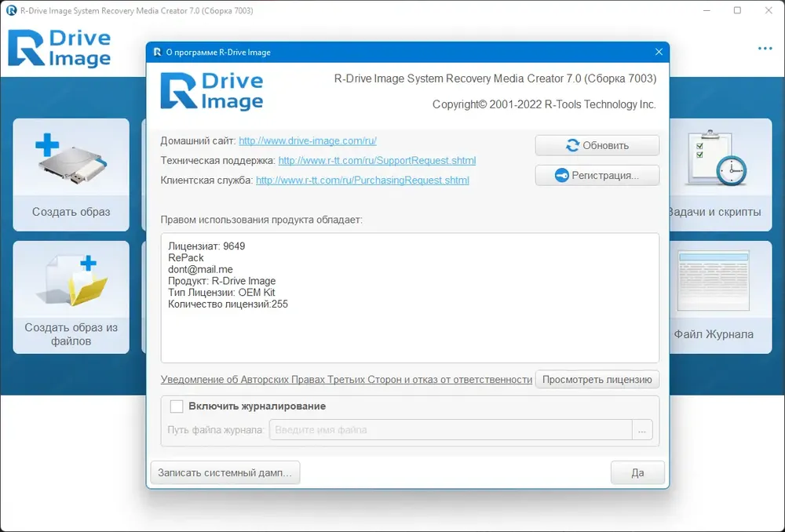Open the PurchasingRequest.shtml link
Image resolution: width=785 pixels, height=532 pixels.
pos(363,180)
